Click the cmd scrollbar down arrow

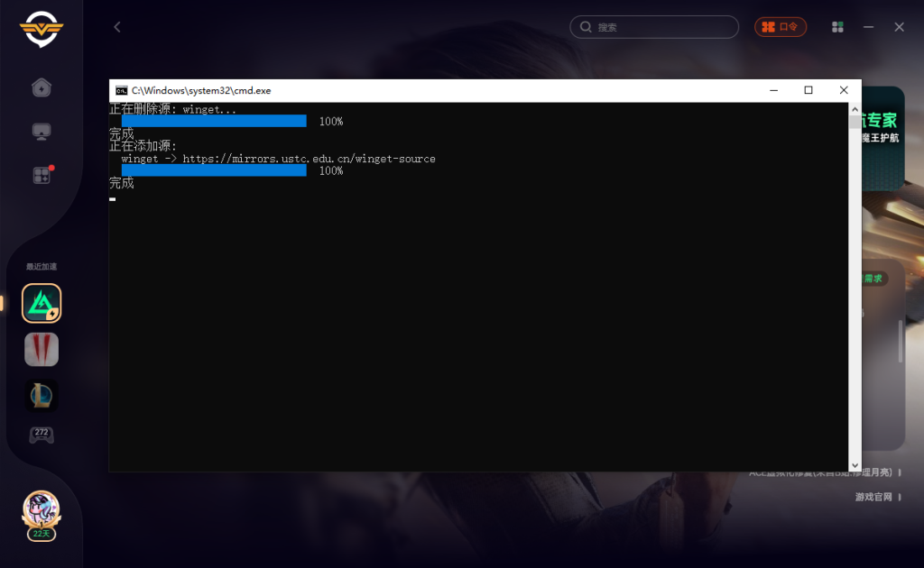pos(855,463)
